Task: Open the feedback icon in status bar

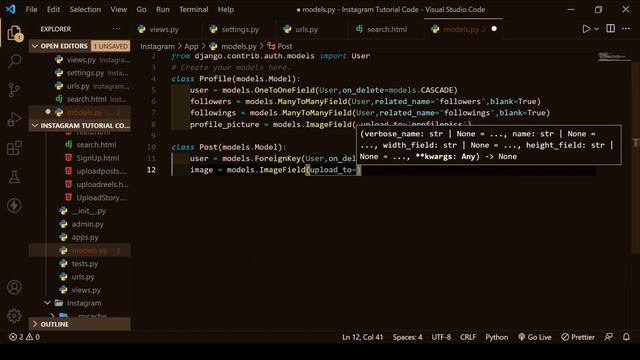Action: 609,337
